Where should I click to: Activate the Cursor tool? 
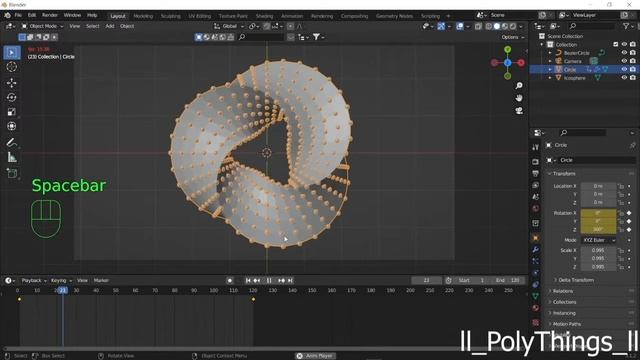tap(11, 67)
